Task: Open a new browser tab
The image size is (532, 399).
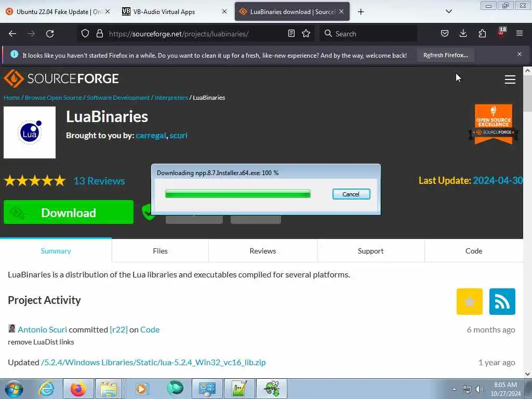Action: tap(361, 12)
